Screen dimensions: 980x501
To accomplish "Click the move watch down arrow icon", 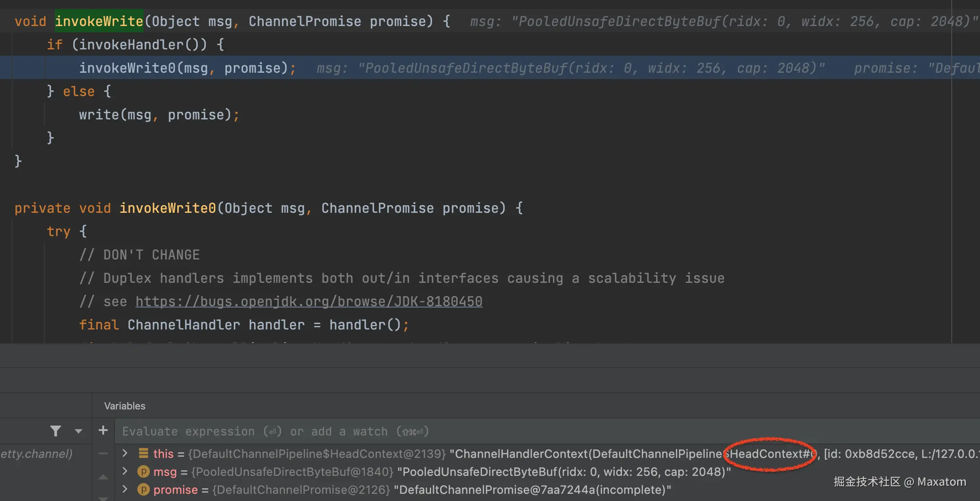I will [x=103, y=498].
